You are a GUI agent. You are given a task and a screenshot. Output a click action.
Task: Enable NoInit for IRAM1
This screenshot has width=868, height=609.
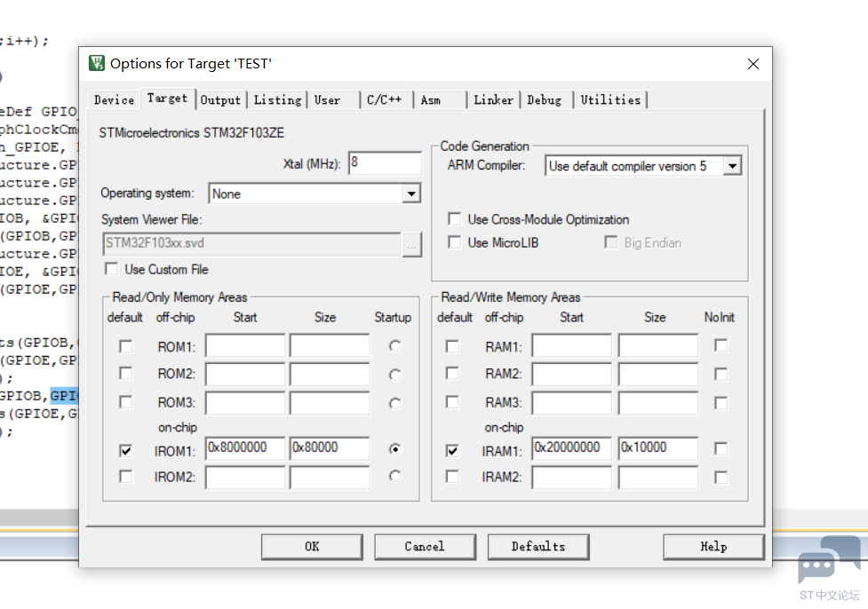[721, 448]
